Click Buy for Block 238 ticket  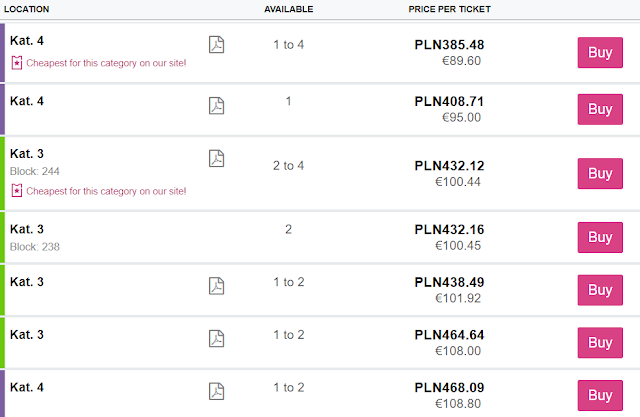pos(599,237)
